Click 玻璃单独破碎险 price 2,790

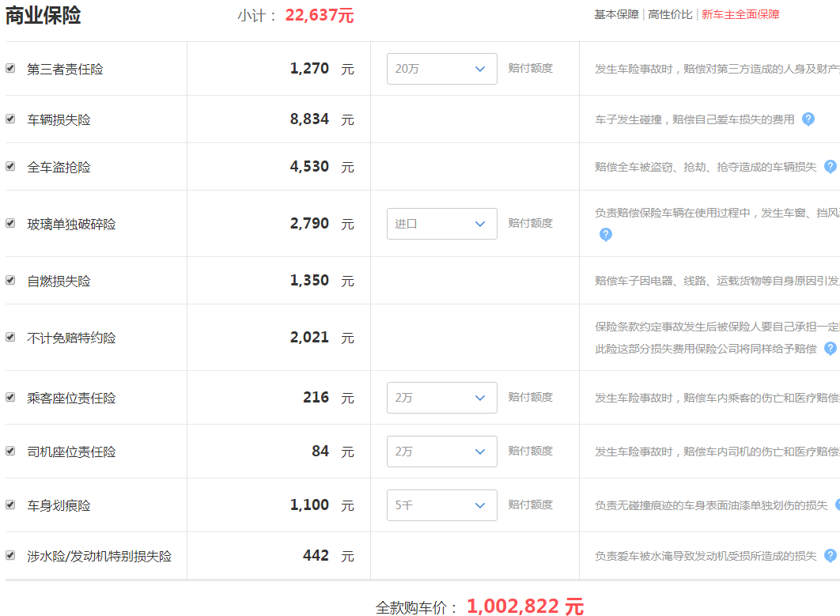click(309, 223)
